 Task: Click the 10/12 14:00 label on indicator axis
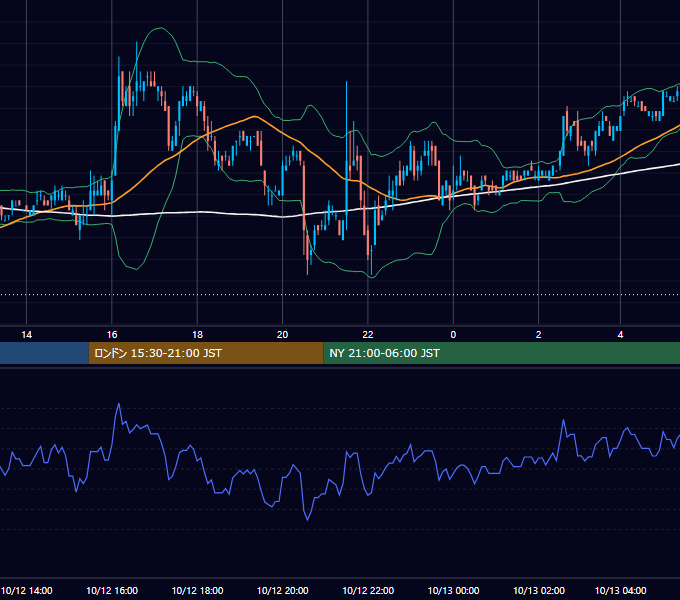[27, 590]
